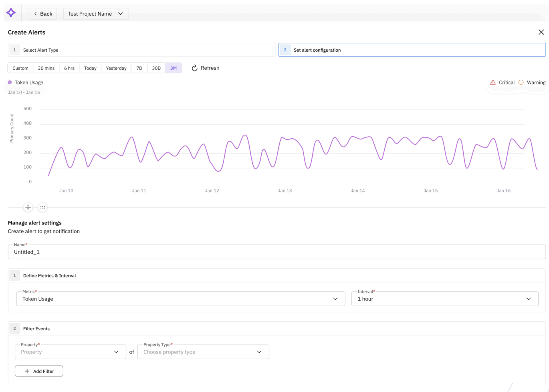Click the Back button

[42, 14]
